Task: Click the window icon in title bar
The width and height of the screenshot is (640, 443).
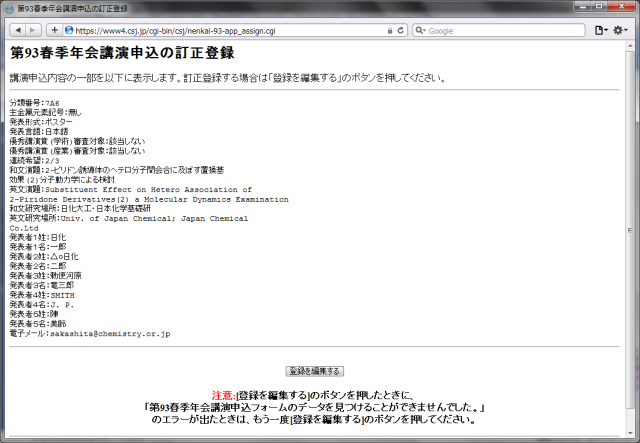Action: pos(9,8)
